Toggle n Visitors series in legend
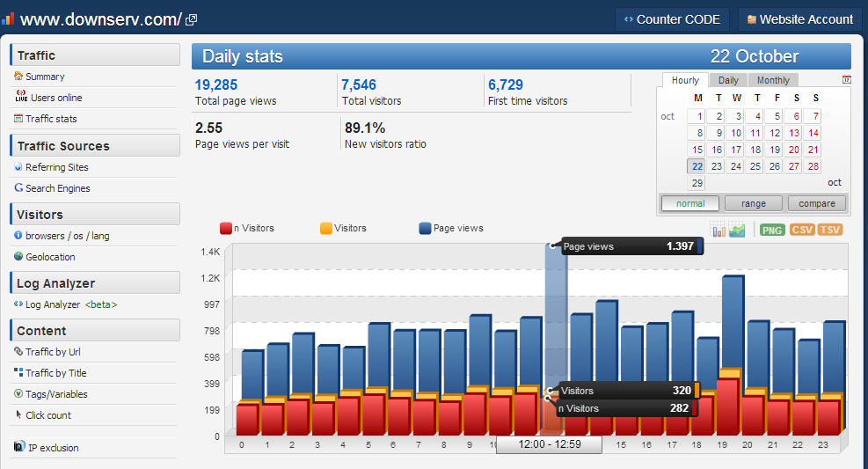Viewport: 868px width, 469px height. (247, 228)
